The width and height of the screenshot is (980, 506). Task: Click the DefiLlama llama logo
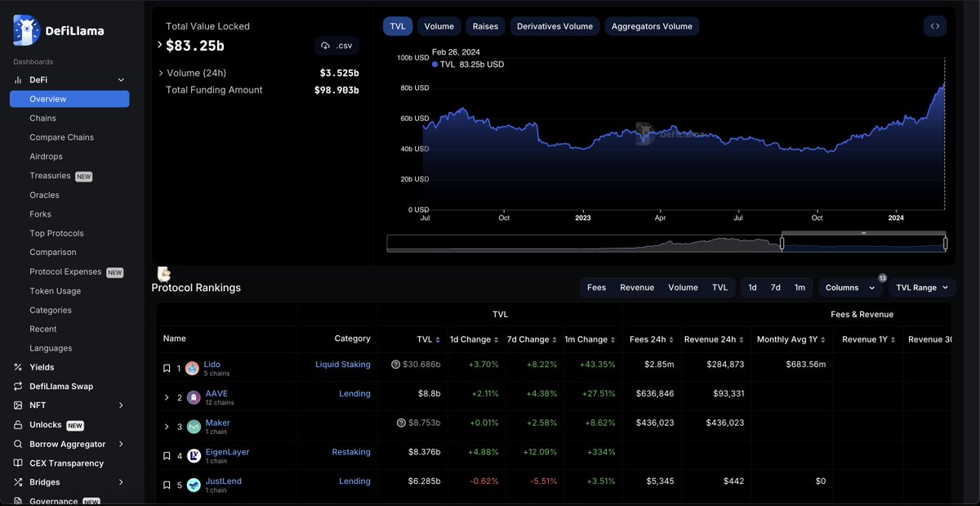(x=28, y=30)
